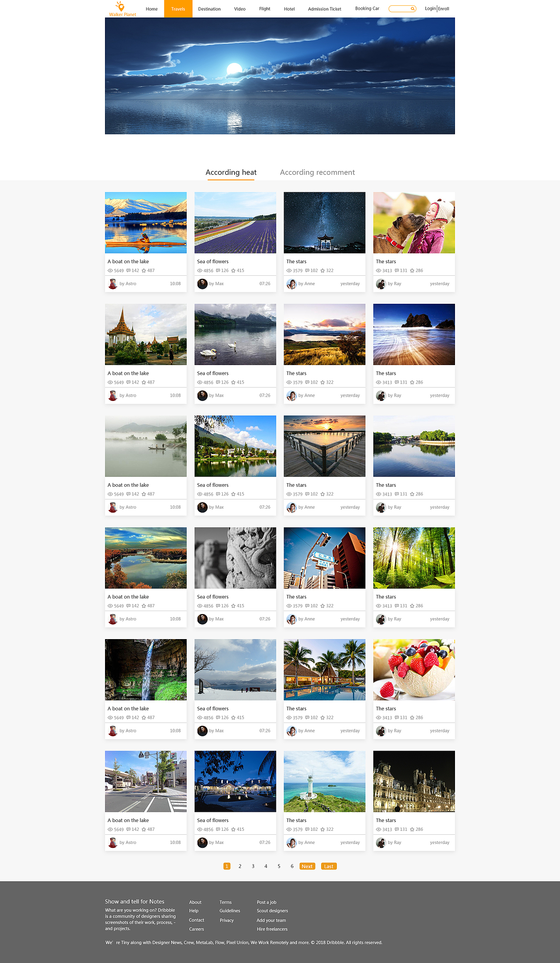Screen dimensions: 560x963
Task: Click the comment icon showing 126 in first row
Action: coord(218,271)
